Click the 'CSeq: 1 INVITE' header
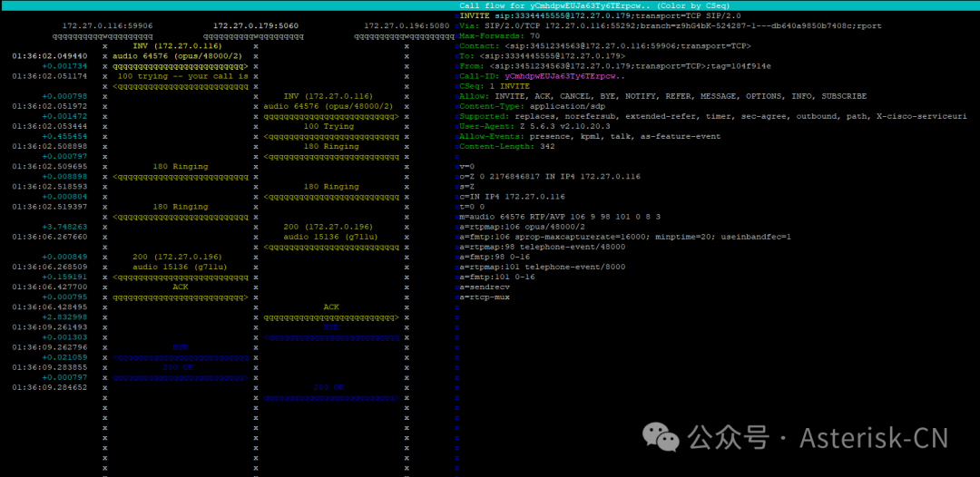 click(x=495, y=86)
